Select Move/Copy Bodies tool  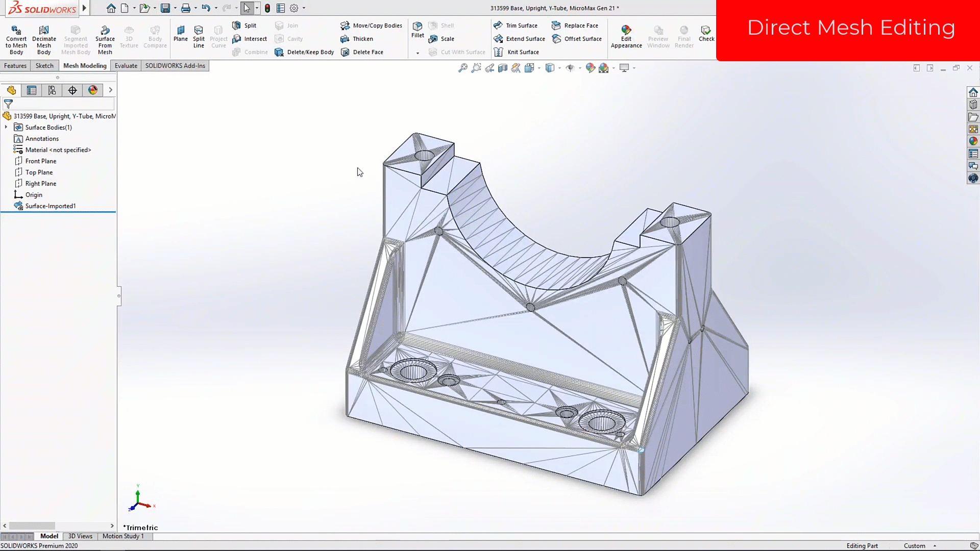(371, 26)
